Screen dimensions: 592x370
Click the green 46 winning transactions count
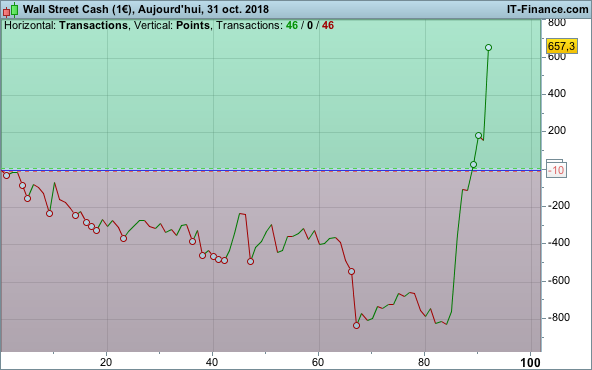point(292,26)
